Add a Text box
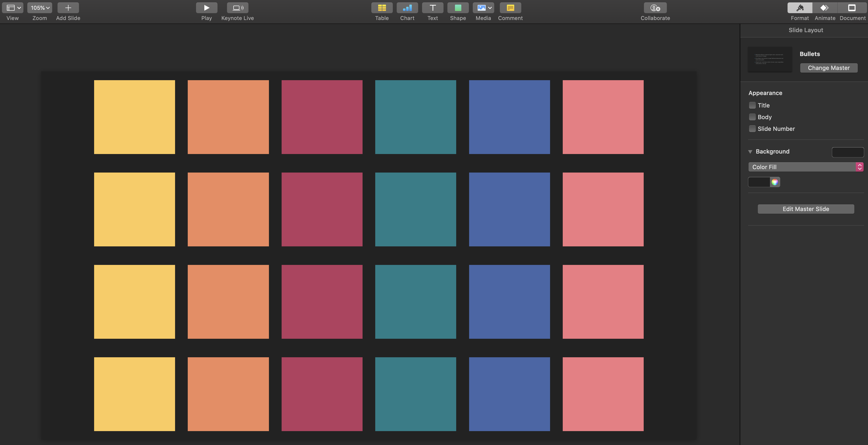Image resolution: width=868 pixels, height=445 pixels. (x=433, y=8)
